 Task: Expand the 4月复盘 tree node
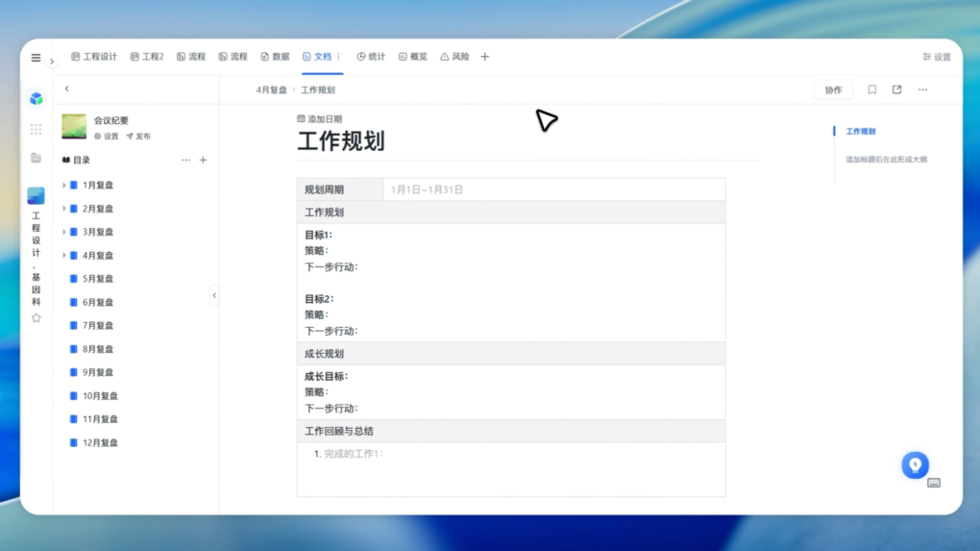(64, 256)
